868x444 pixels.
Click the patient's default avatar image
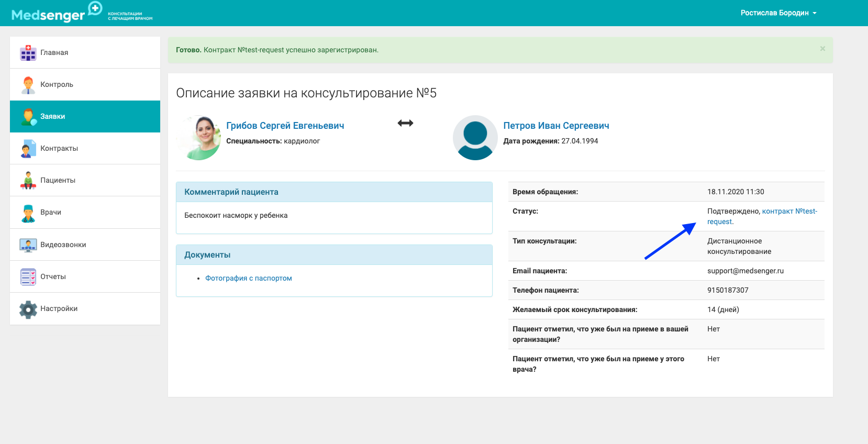click(475, 138)
